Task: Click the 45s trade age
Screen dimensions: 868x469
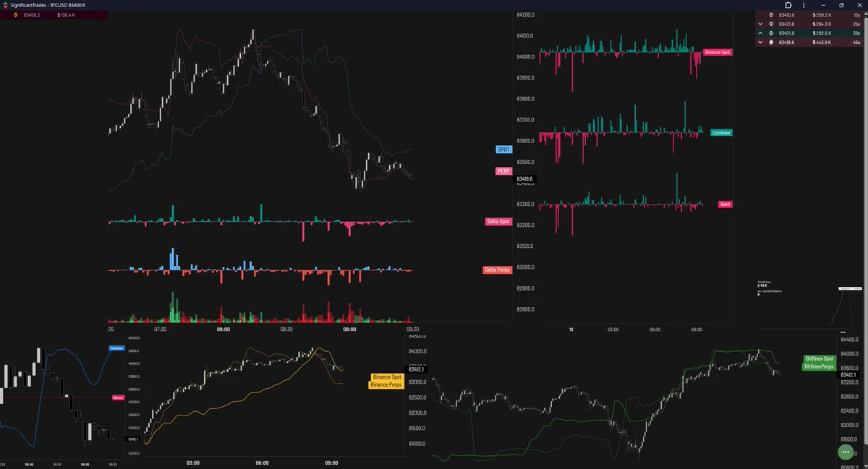Action: [856, 42]
